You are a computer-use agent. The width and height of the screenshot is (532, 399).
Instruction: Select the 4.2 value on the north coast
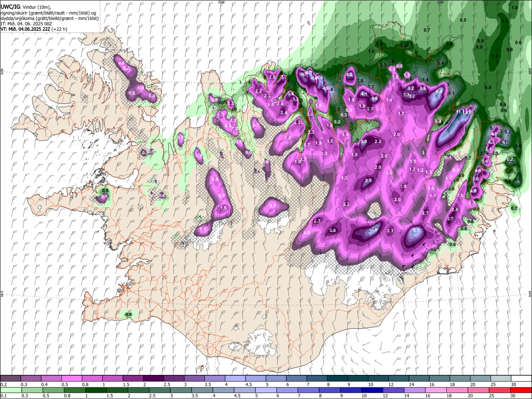point(349,75)
